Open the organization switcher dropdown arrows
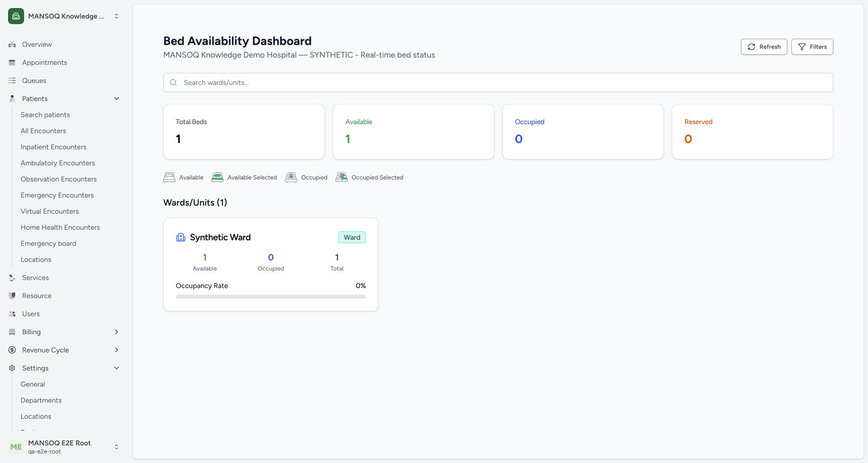The height and width of the screenshot is (463, 868). click(x=117, y=16)
